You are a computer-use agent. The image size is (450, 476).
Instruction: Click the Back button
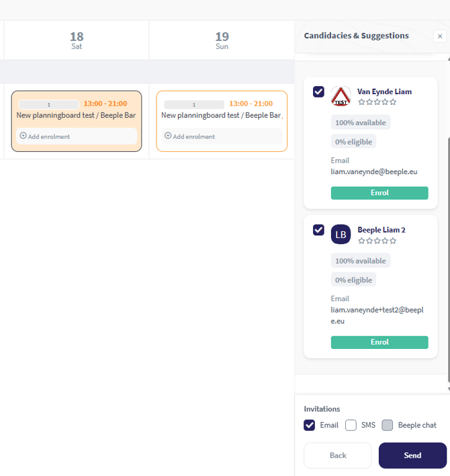338,455
